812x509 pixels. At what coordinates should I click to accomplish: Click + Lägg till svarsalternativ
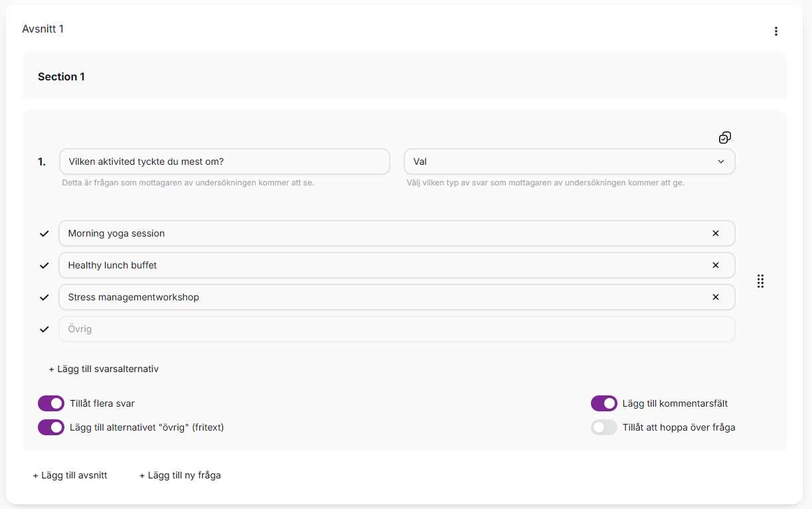click(x=104, y=369)
